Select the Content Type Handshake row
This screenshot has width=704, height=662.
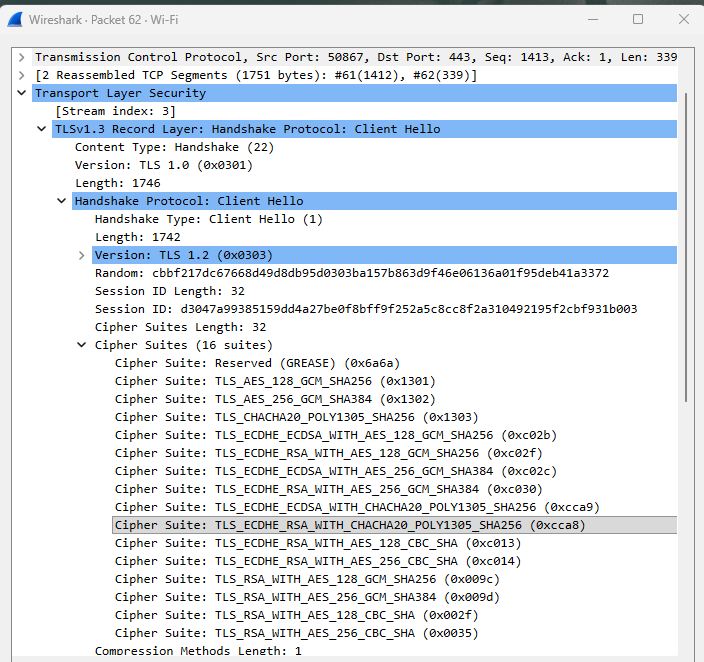(174, 147)
